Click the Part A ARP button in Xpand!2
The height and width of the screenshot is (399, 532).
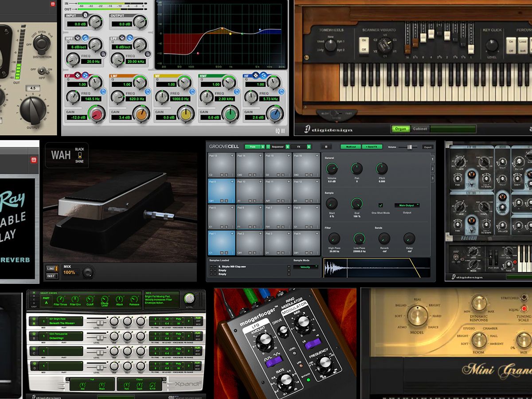point(198,321)
